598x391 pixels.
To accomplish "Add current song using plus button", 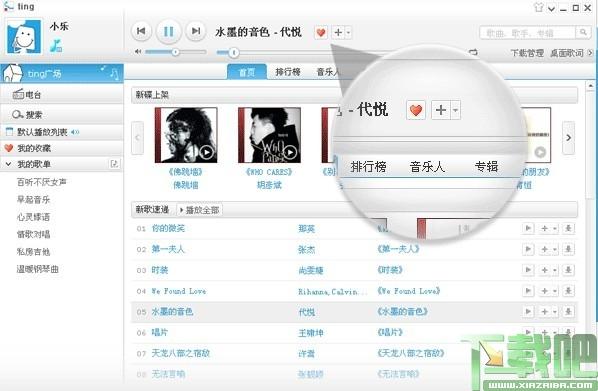I will tap(338, 33).
